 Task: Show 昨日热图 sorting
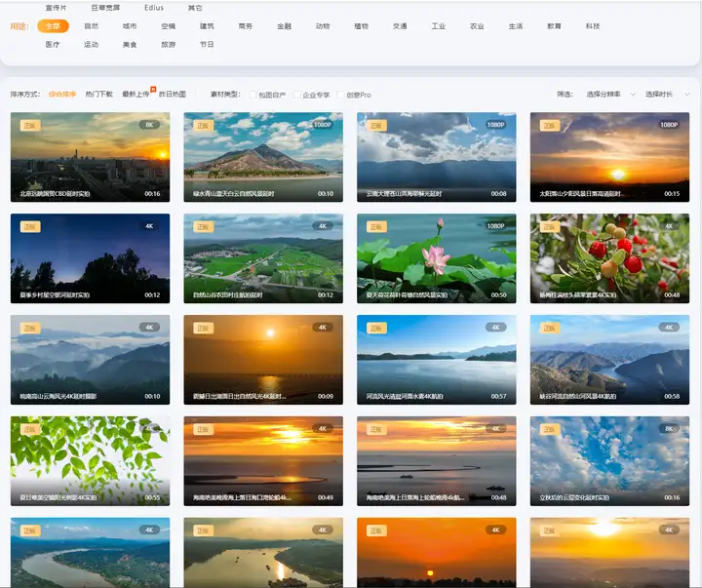173,95
